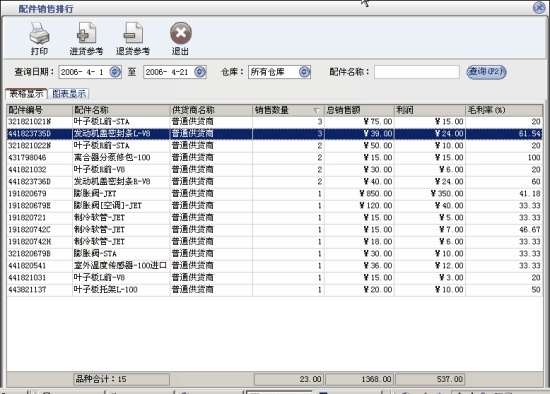Screen dimensions: 550x394
Task: Open the end date picker arrow
Action: coord(200,72)
